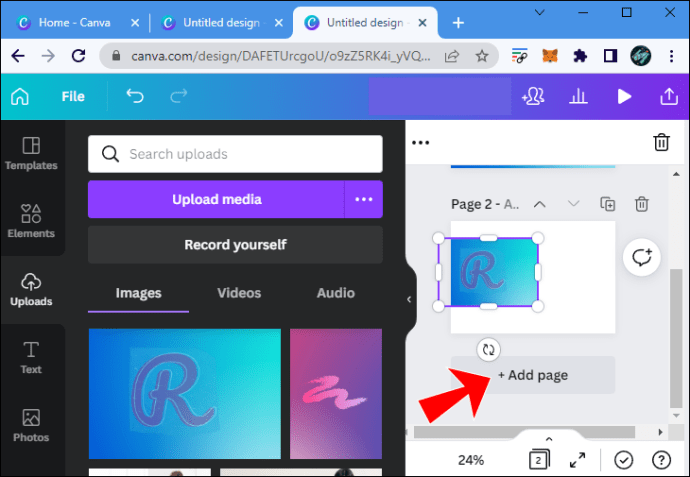The height and width of the screenshot is (477, 690).
Task: Delete selected element via top trash icon
Action: 661,143
